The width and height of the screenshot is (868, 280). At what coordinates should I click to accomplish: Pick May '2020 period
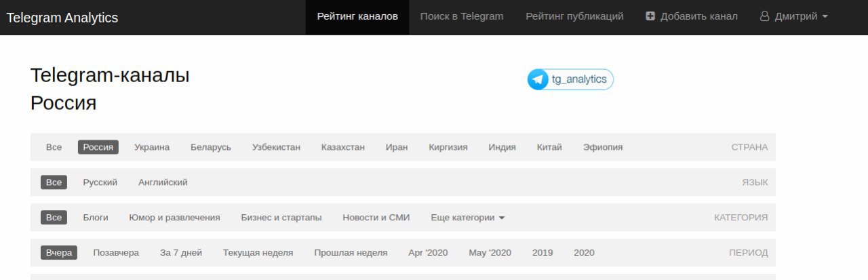click(x=490, y=253)
